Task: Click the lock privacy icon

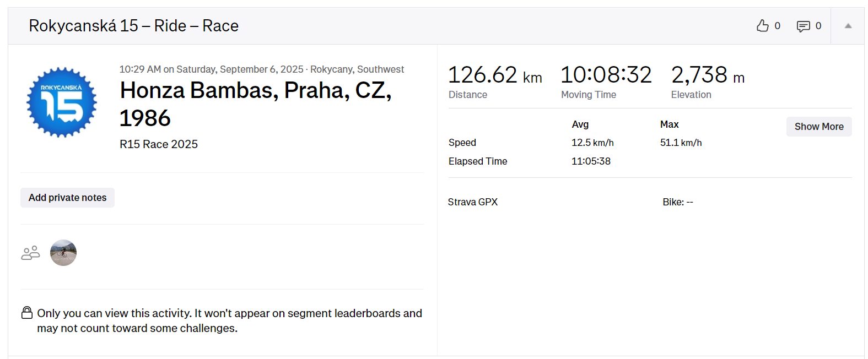Action: coord(27,313)
